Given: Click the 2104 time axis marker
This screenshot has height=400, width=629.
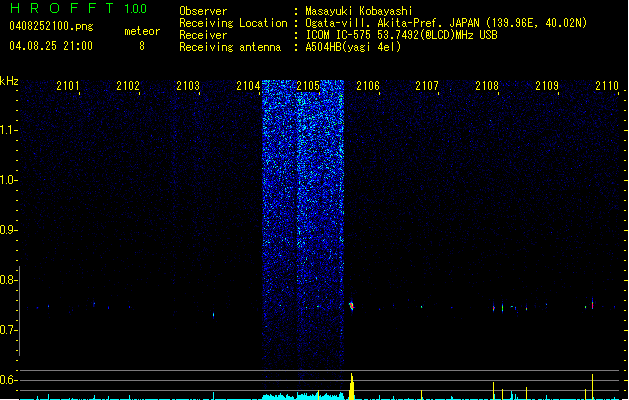Looking at the screenshot, I should click(248, 85).
